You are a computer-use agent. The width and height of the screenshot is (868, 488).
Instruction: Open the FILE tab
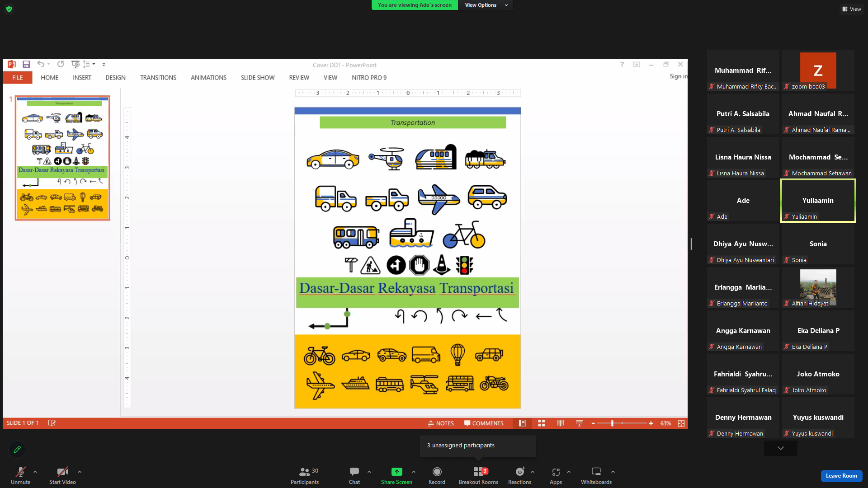pyautogui.click(x=18, y=78)
